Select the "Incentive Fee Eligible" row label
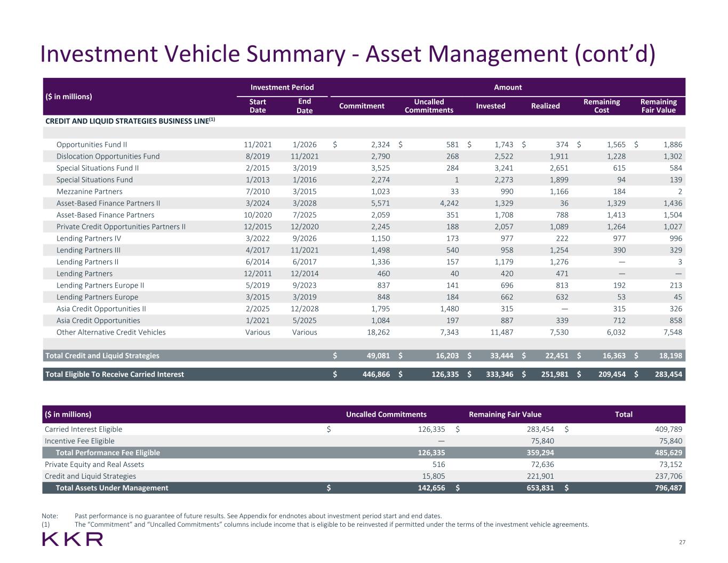 tap(79, 441)
